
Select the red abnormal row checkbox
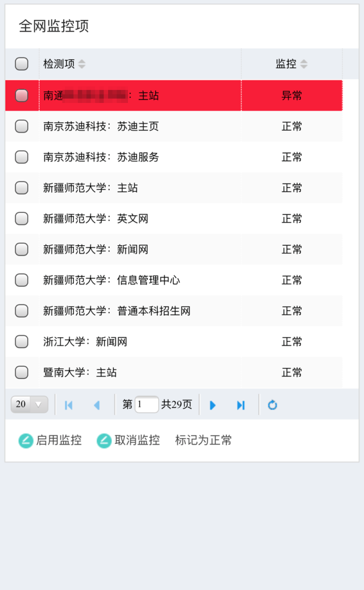[22, 96]
